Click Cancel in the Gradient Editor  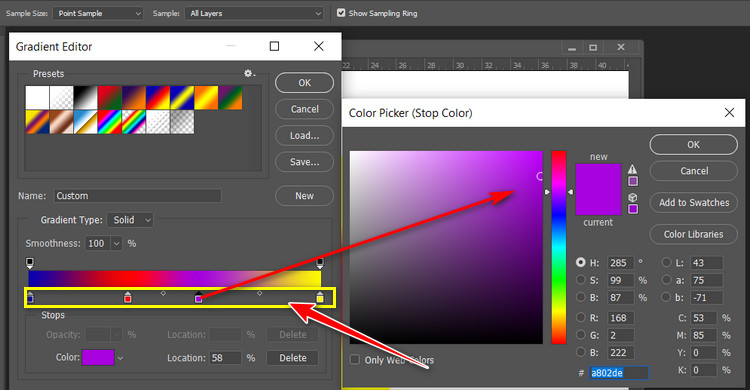click(x=305, y=109)
